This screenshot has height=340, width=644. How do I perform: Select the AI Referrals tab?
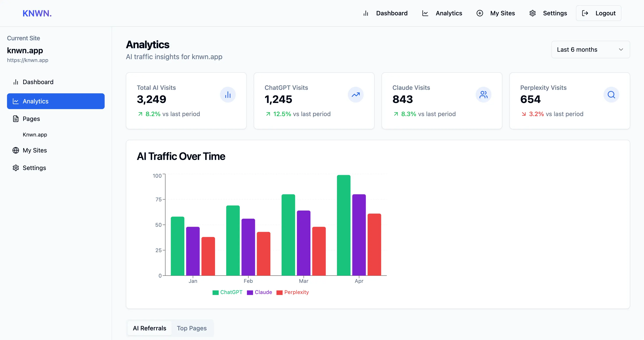149,328
